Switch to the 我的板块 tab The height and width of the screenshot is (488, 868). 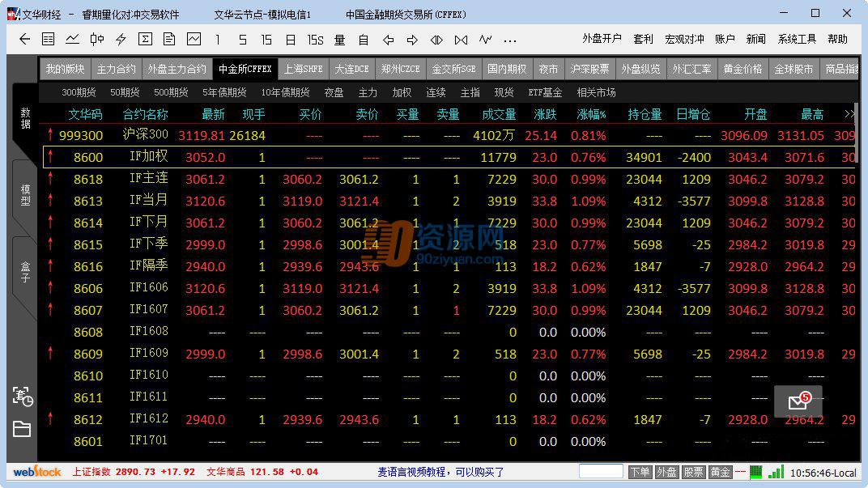click(x=65, y=69)
